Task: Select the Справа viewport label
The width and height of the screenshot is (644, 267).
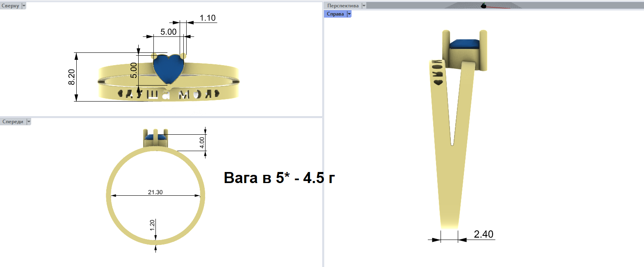Action: [x=335, y=14]
